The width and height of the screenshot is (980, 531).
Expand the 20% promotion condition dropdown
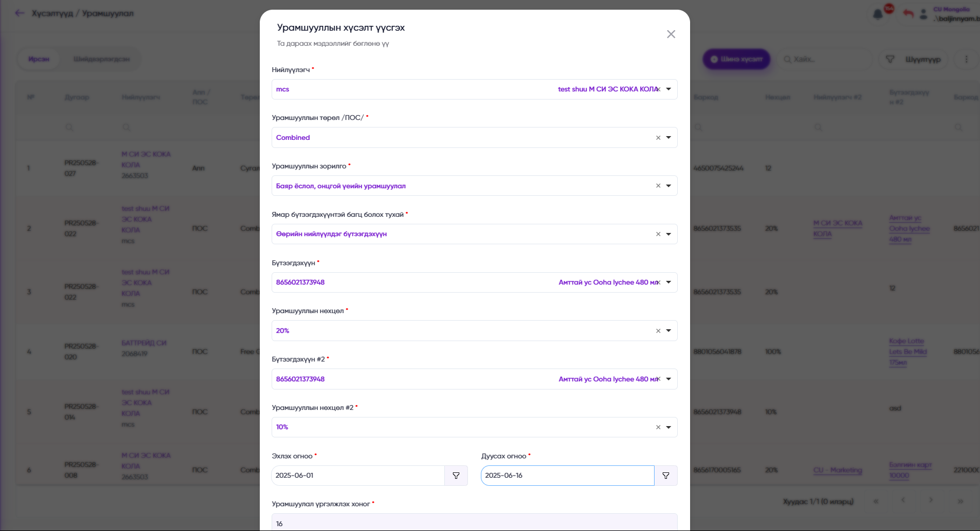coord(669,331)
